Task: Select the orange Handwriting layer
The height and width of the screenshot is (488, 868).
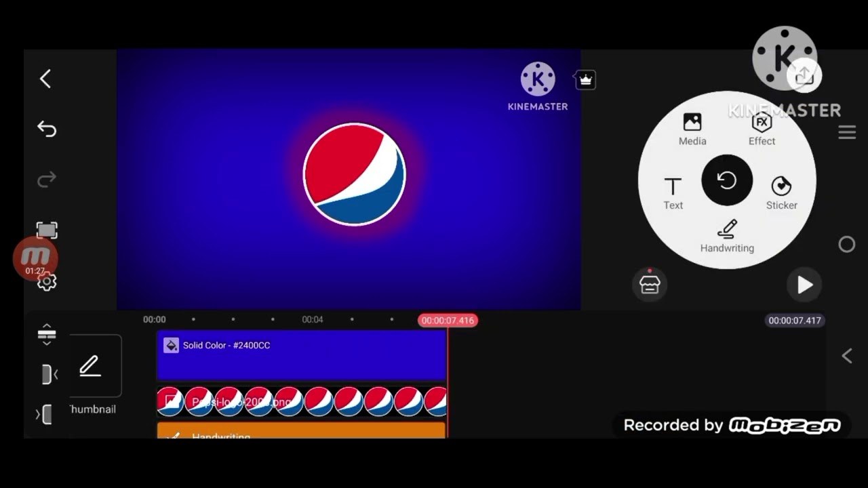Action: [301, 431]
